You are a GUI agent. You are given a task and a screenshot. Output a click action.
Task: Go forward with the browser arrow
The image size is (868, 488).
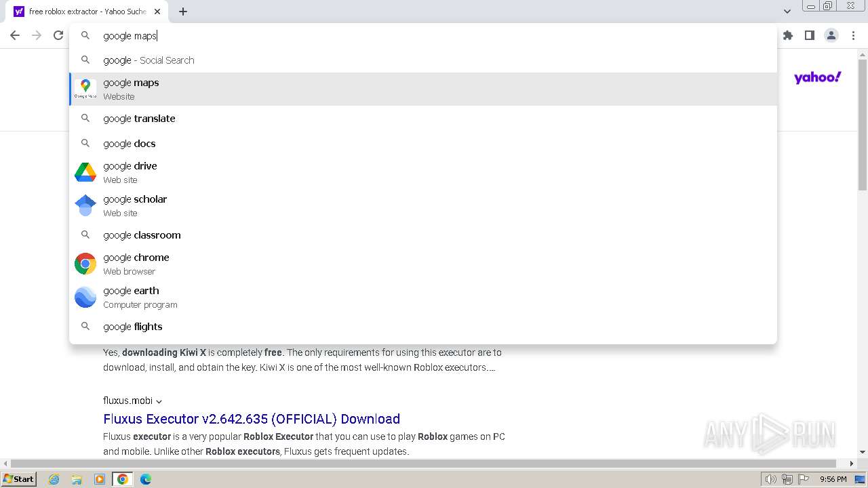pyautogui.click(x=37, y=35)
